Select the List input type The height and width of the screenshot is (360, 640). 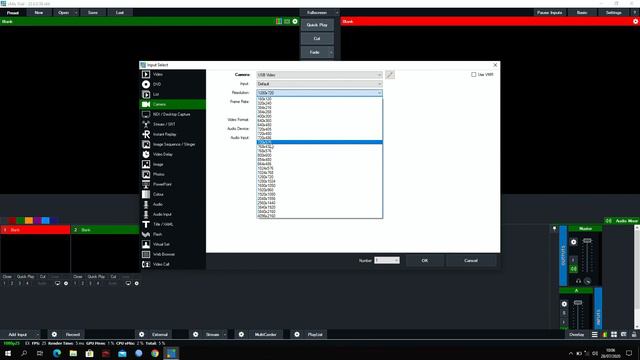pos(172,94)
